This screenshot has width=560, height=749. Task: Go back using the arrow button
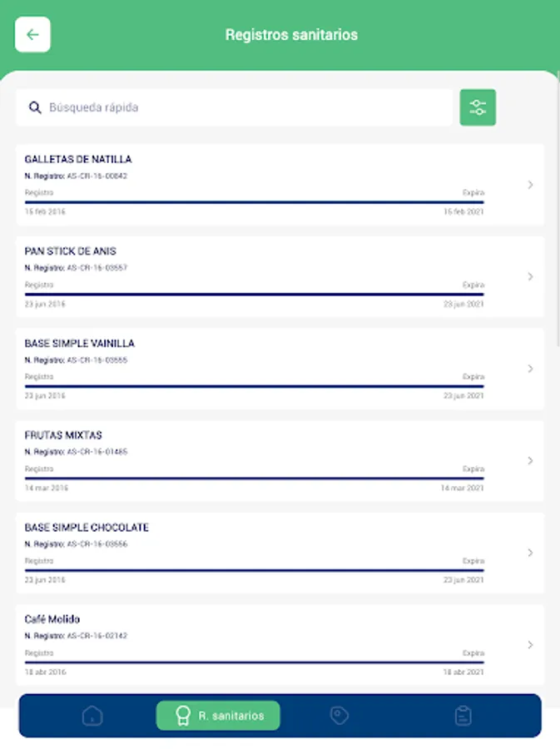[x=32, y=35]
